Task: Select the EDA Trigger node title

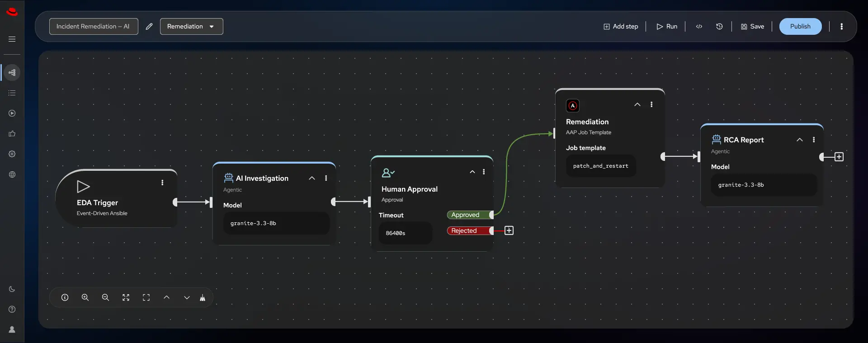Action: 97,203
